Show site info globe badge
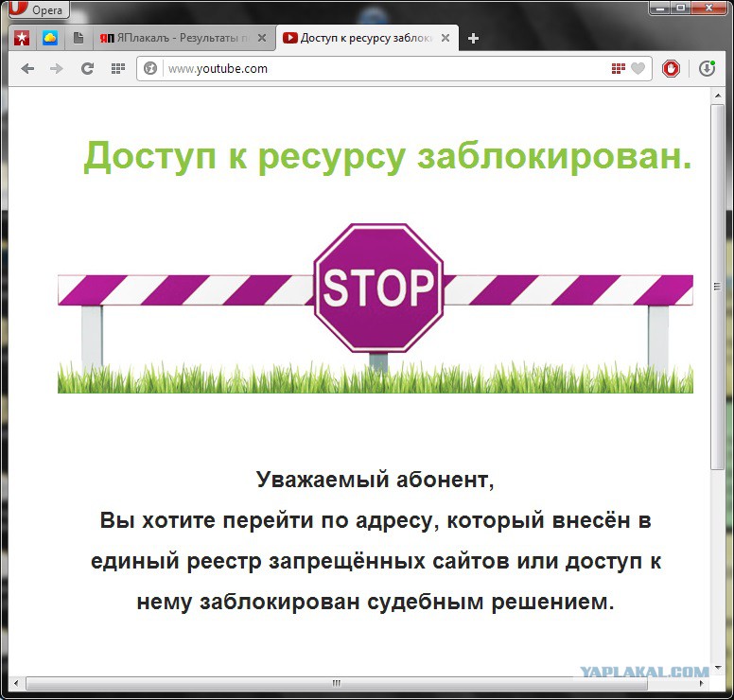734x700 pixels. (x=150, y=69)
